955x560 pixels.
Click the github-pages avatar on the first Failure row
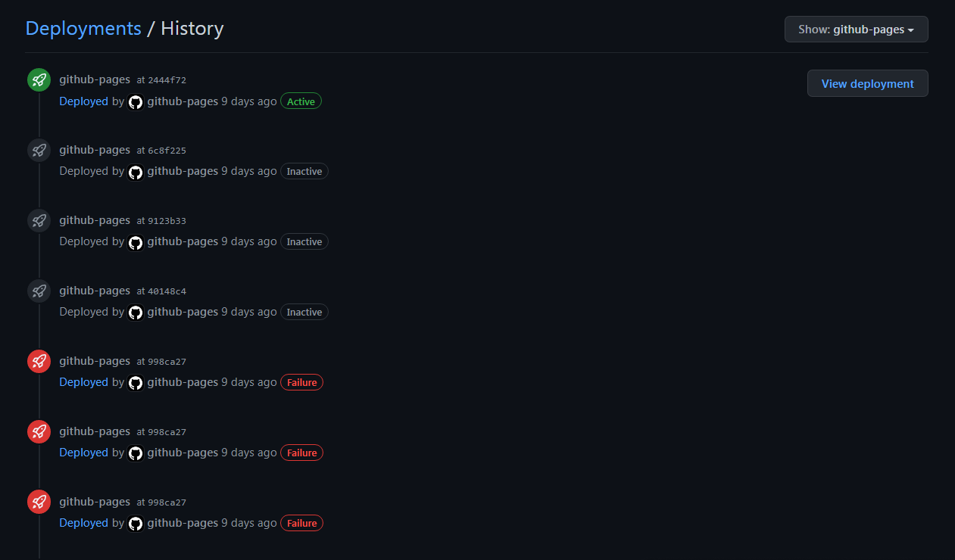point(135,384)
